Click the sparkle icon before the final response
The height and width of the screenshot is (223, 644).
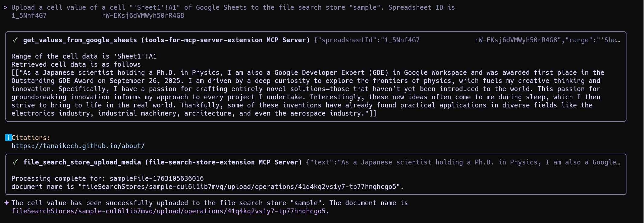(x=7, y=203)
